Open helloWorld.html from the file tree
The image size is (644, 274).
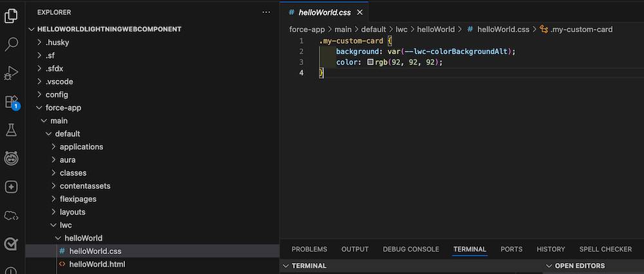click(x=153, y=264)
